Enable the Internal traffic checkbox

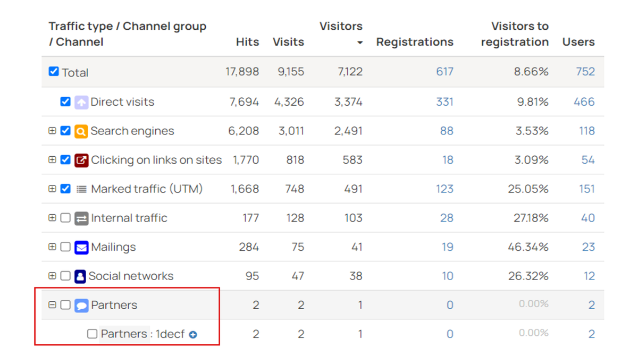[x=65, y=218]
